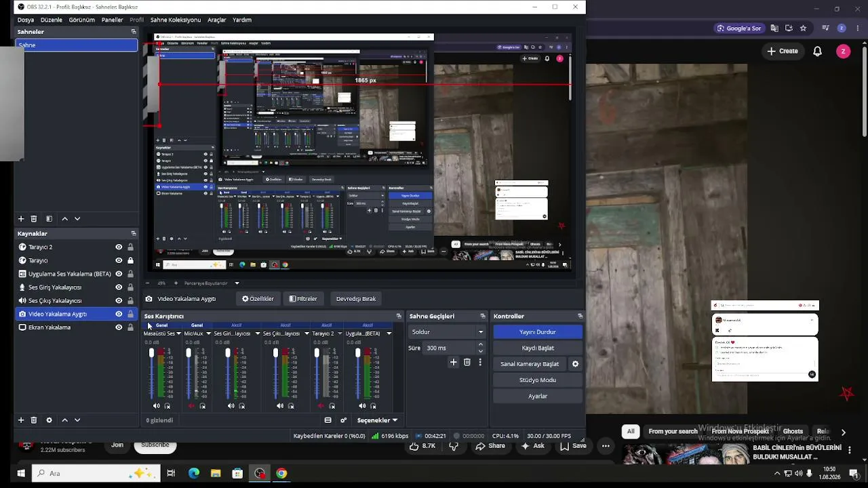Remove selected source with the trash icon

click(34, 420)
